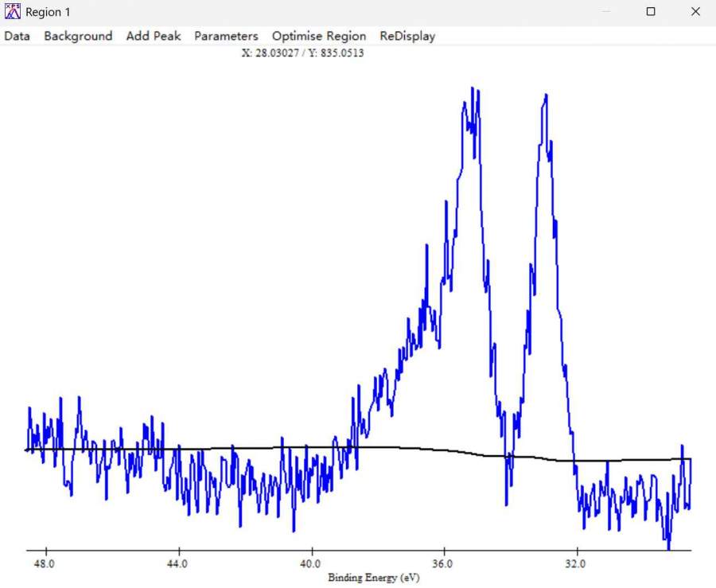Viewport: 716px width, 588px height.
Task: Open the Parameters menu
Action: pos(226,36)
